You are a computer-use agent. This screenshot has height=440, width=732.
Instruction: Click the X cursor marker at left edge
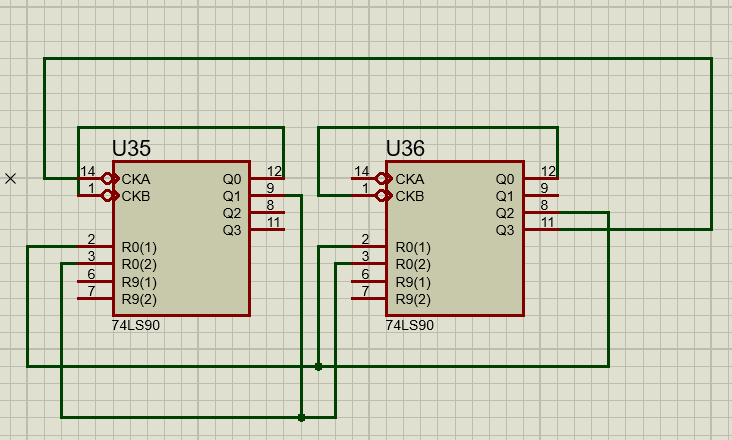tap(10, 178)
